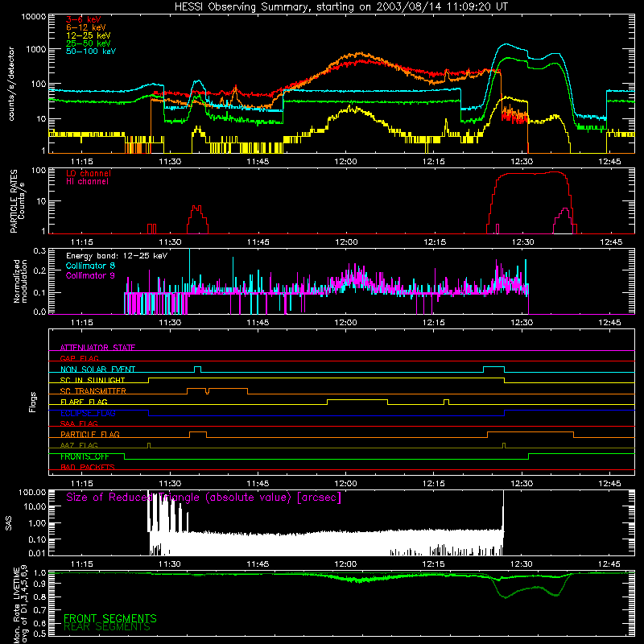644x644 pixels.
Task: Select the Collimator 8 legend entry
Action: (90, 266)
